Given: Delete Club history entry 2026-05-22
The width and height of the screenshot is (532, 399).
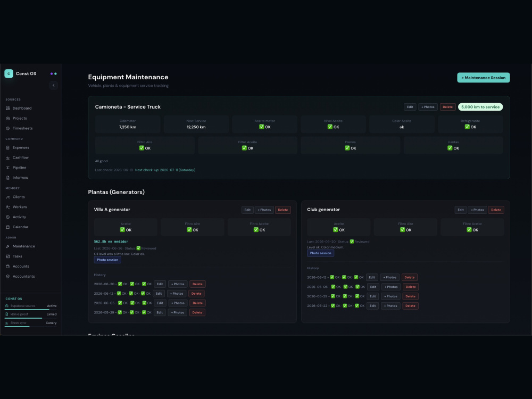Looking at the screenshot, I should (410, 306).
